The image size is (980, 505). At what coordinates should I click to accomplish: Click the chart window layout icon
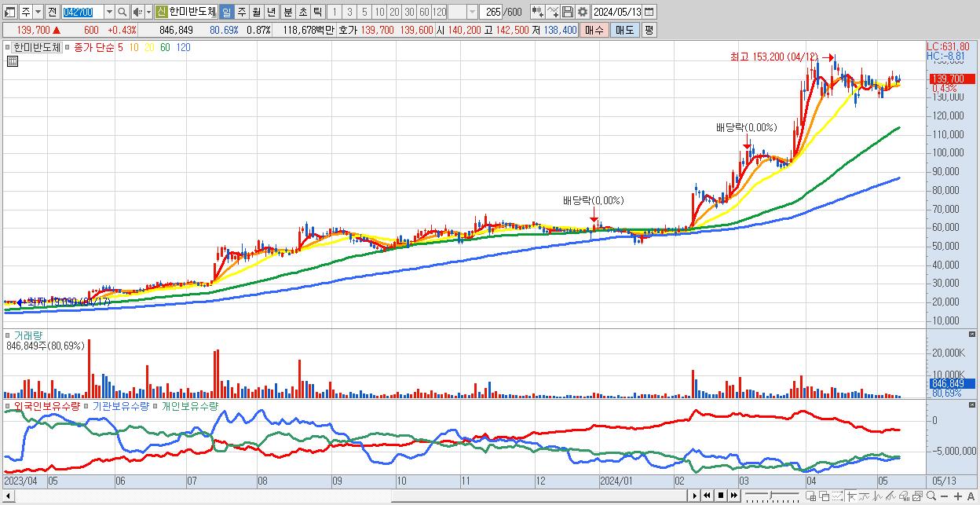(x=918, y=496)
